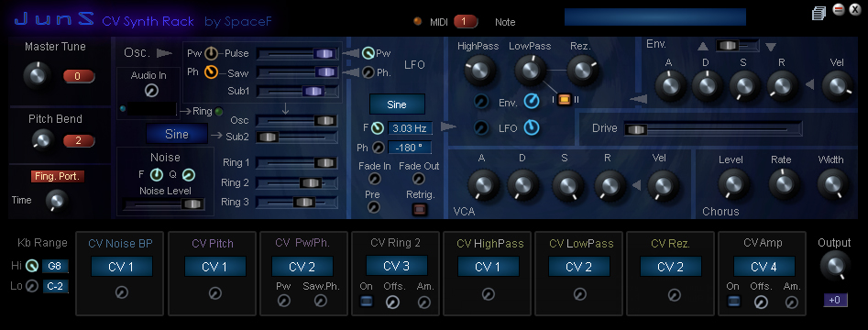Click the LFO 3.03 Hz frequency field
This screenshot has width=868, height=330.
pyautogui.click(x=410, y=128)
